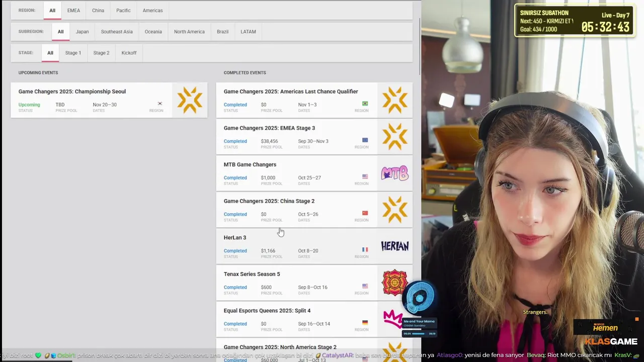Open MTB Game Changers event
This screenshot has width=644, height=362.
tap(314, 173)
